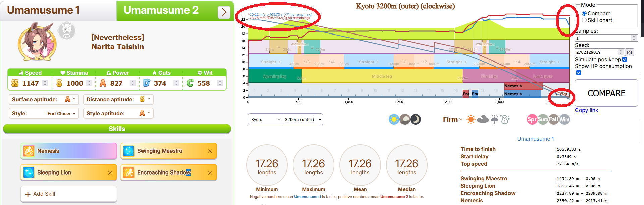Open the Firm ground condition dropdown
The image size is (644, 205).
pyautogui.click(x=452, y=119)
